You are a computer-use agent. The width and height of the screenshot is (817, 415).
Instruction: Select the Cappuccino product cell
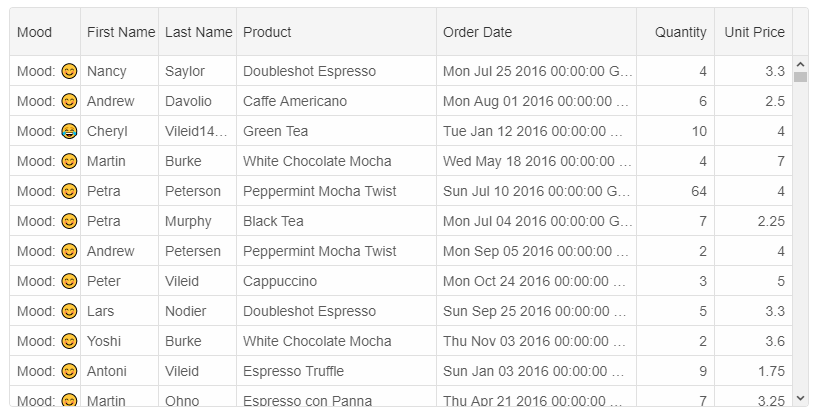pos(280,281)
